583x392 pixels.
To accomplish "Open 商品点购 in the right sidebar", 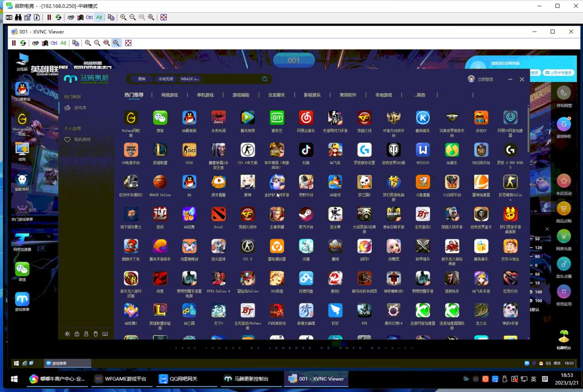I will point(564,212).
